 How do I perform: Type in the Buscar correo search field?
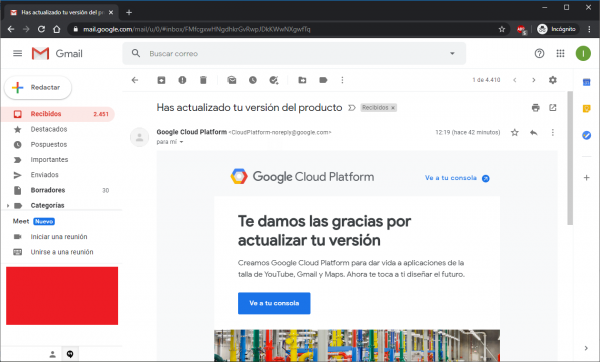pyautogui.click(x=295, y=54)
